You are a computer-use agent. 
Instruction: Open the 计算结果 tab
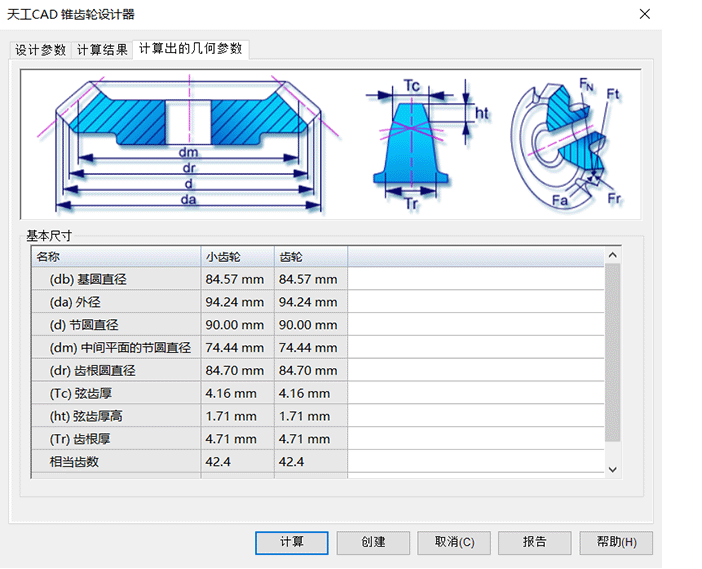point(102,50)
